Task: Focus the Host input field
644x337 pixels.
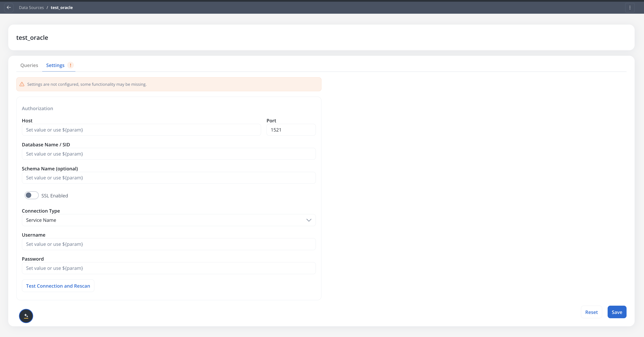Action: pyautogui.click(x=141, y=130)
